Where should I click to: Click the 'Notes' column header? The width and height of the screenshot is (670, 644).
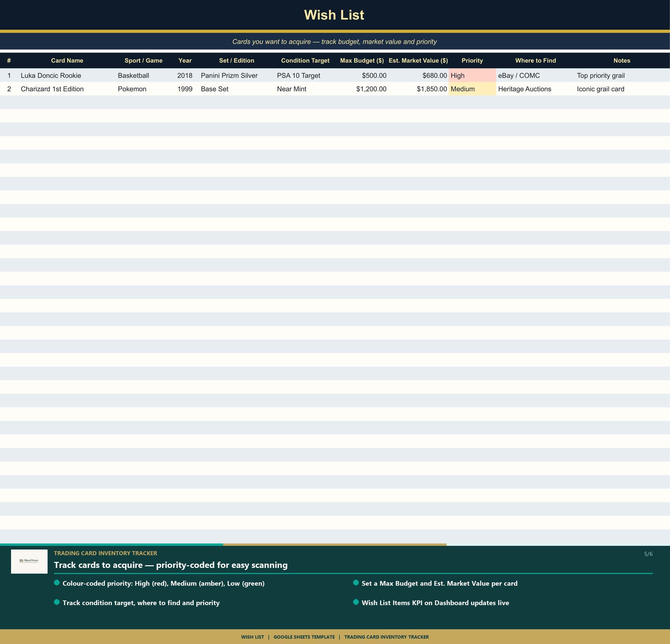(x=622, y=61)
